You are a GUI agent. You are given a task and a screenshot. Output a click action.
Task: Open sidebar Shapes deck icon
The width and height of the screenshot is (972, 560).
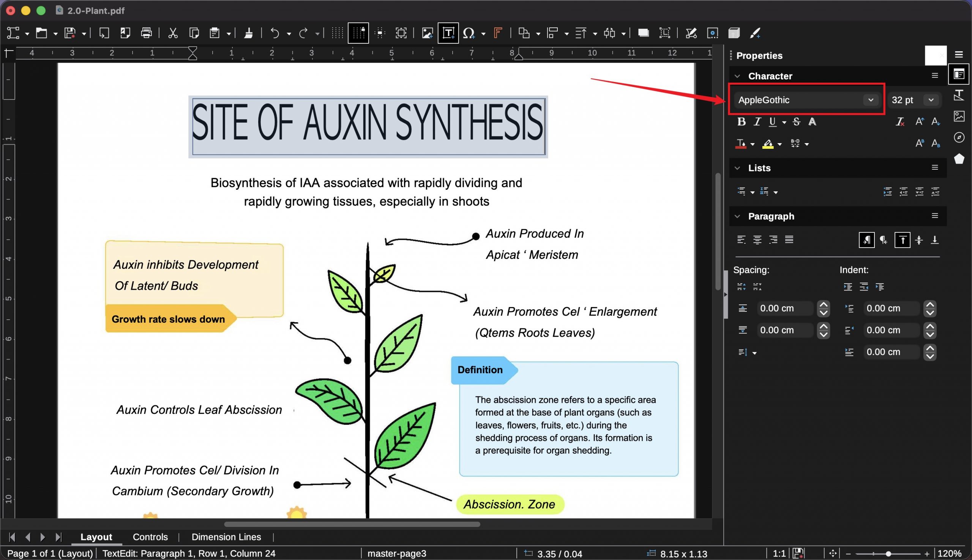[x=959, y=158]
